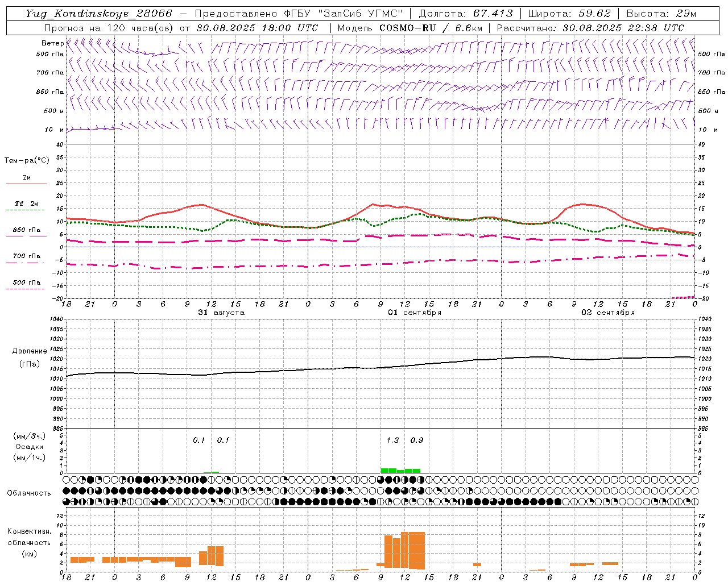
Task: Click the 02 сентября date label
Action: 608,313
